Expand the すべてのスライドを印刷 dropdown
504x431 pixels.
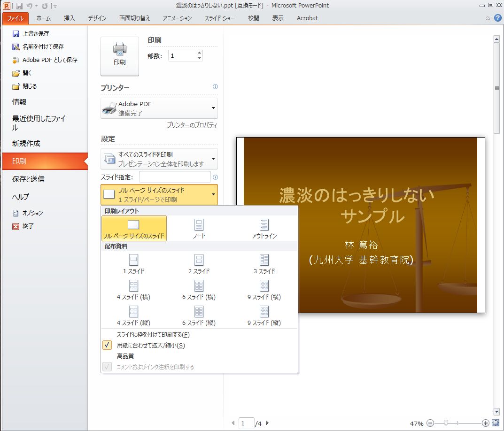click(x=159, y=159)
